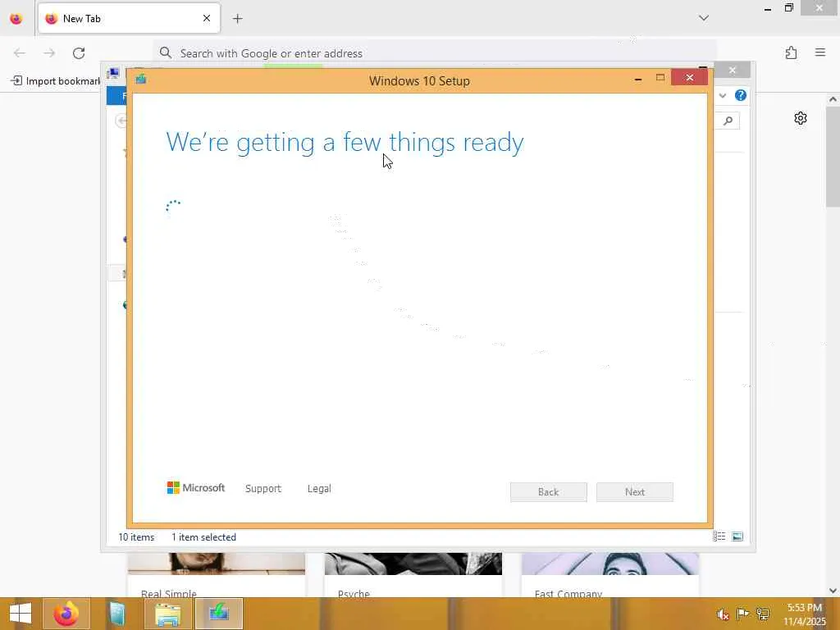840x630 pixels.
Task: Open the Firefox extensions puzzle icon
Action: click(792, 52)
